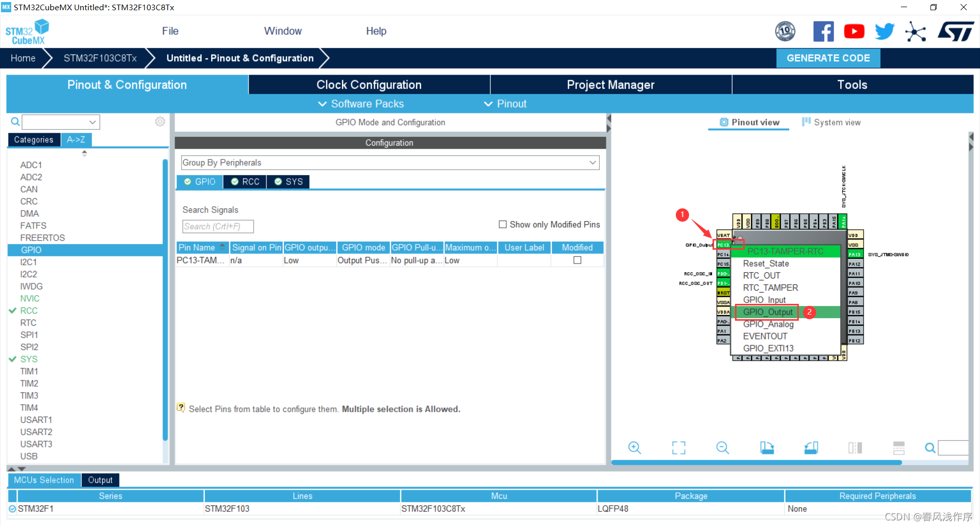The image size is (980, 526).
Task: Click the PA15 pin on the chip
Action: pyautogui.click(x=834, y=221)
